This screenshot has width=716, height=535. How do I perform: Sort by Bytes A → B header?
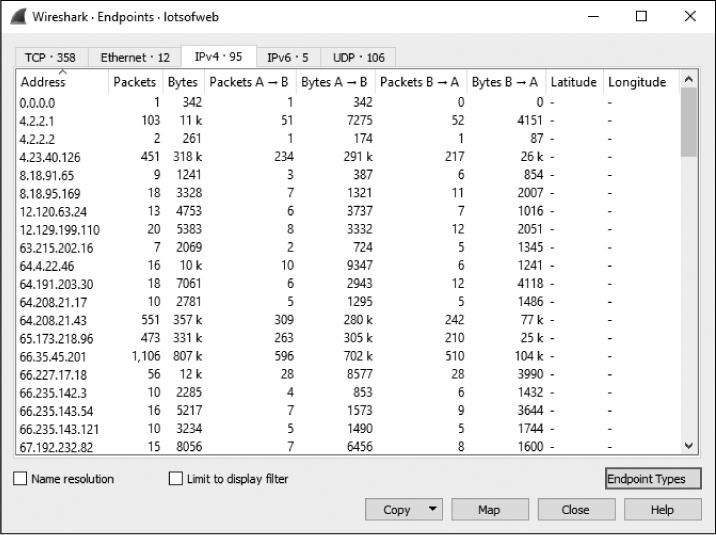[335, 82]
